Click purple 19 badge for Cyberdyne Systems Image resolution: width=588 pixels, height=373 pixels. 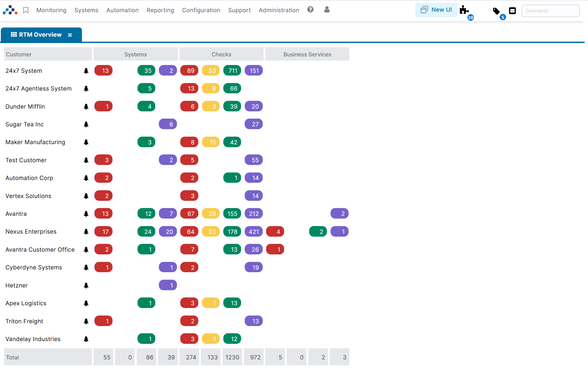(x=254, y=267)
